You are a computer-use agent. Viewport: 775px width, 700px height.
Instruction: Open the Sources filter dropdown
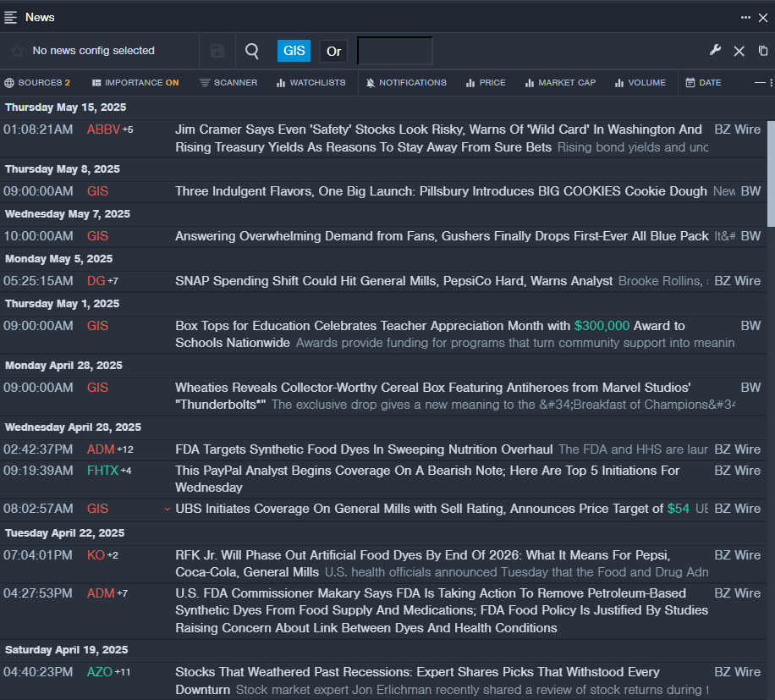[x=37, y=83]
